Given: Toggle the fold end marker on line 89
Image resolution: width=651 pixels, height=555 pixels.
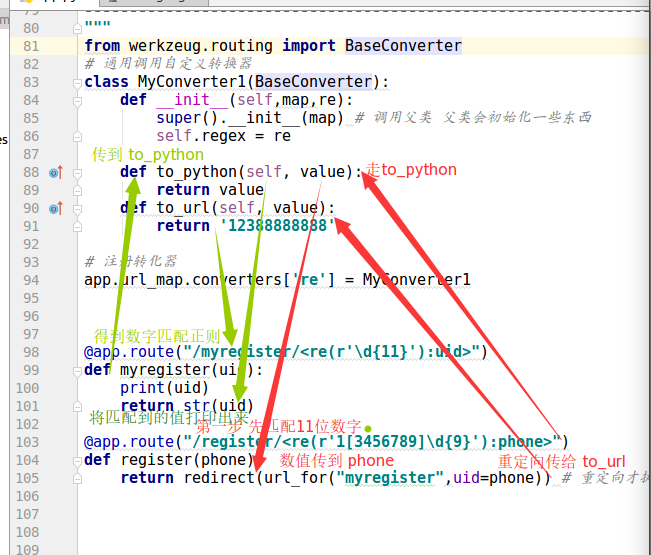Looking at the screenshot, I should pyautogui.click(x=77, y=191).
